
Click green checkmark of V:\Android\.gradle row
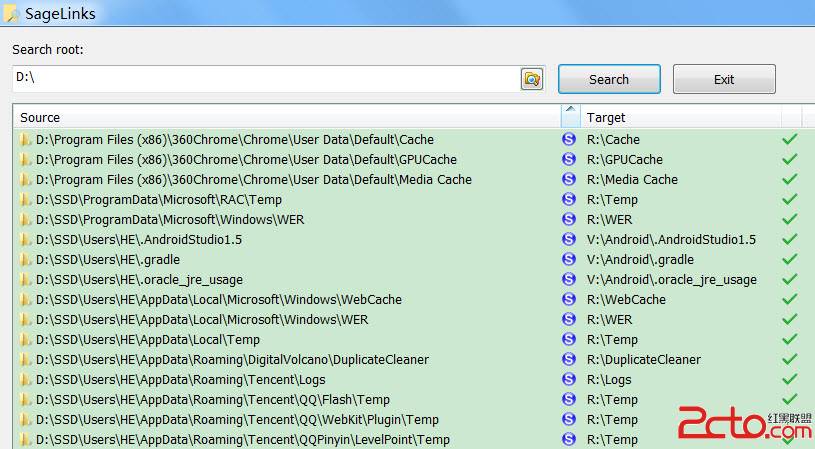point(790,259)
